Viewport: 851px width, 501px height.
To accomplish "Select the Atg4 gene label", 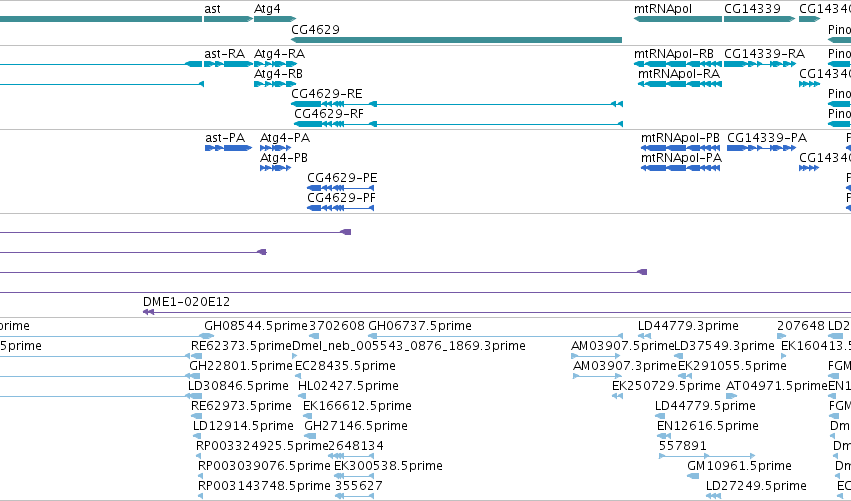I will [266, 9].
